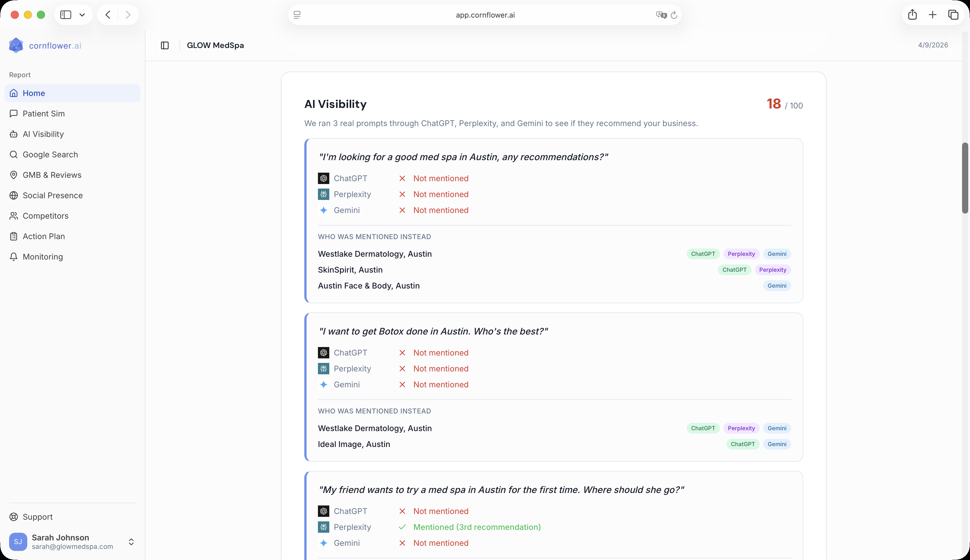This screenshot has width=970, height=560.
Task: Open the Google Search report section
Action: [50, 154]
